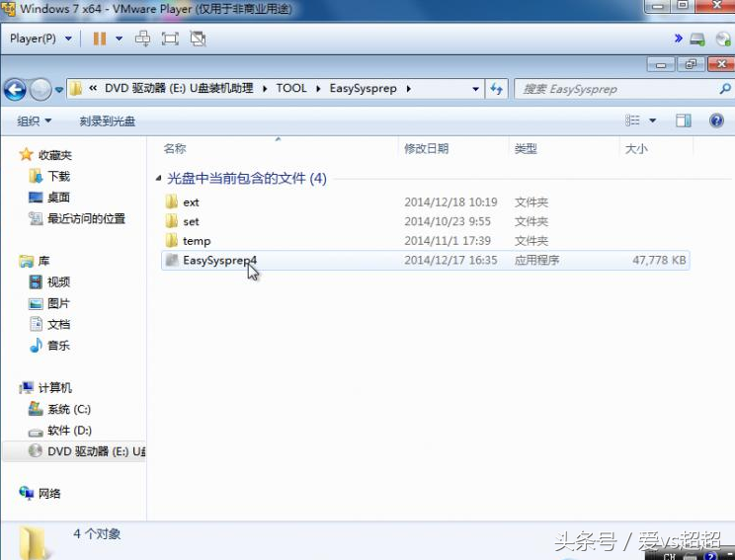The width and height of the screenshot is (735, 560).
Task: Click the EasySysprep breadcrumb
Action: tap(363, 89)
